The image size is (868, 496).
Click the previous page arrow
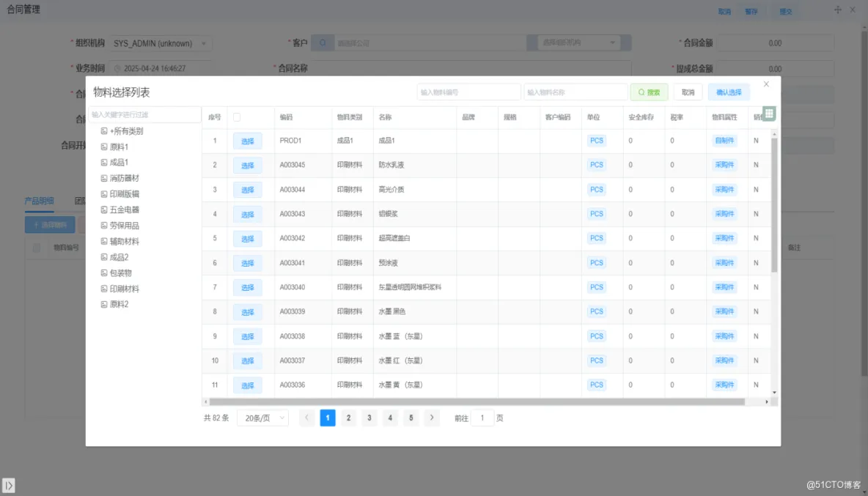[x=306, y=418]
